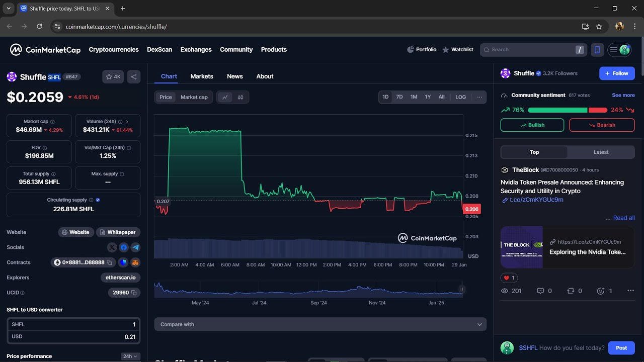Open Chrome tab search dropdown
This screenshot has width=644, height=362.
pos(9,9)
